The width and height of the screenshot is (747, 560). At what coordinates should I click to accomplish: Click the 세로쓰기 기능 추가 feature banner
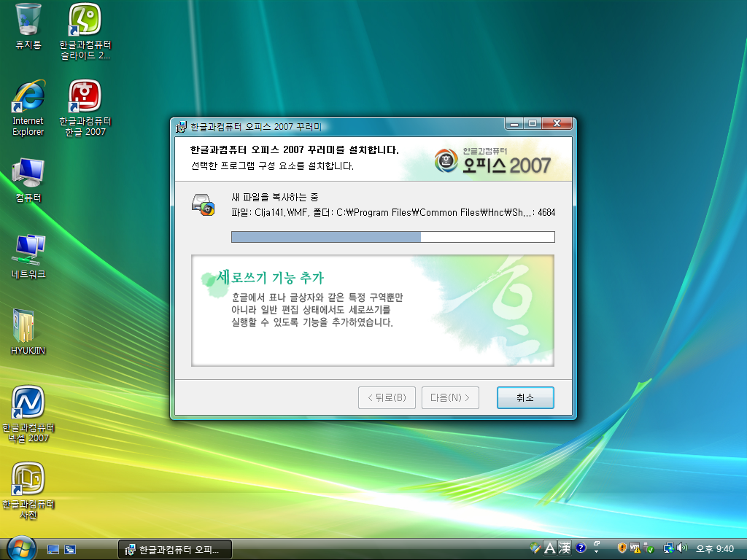pyautogui.click(x=373, y=311)
